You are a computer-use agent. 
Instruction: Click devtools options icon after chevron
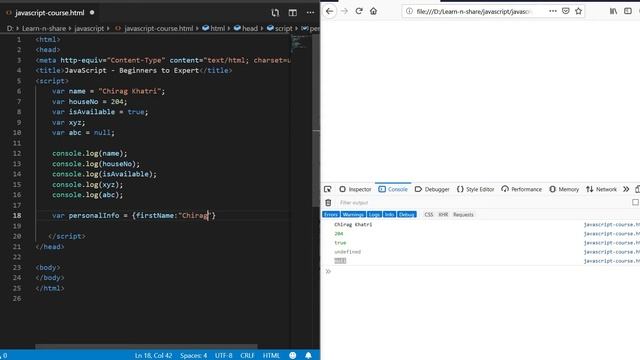[637, 189]
